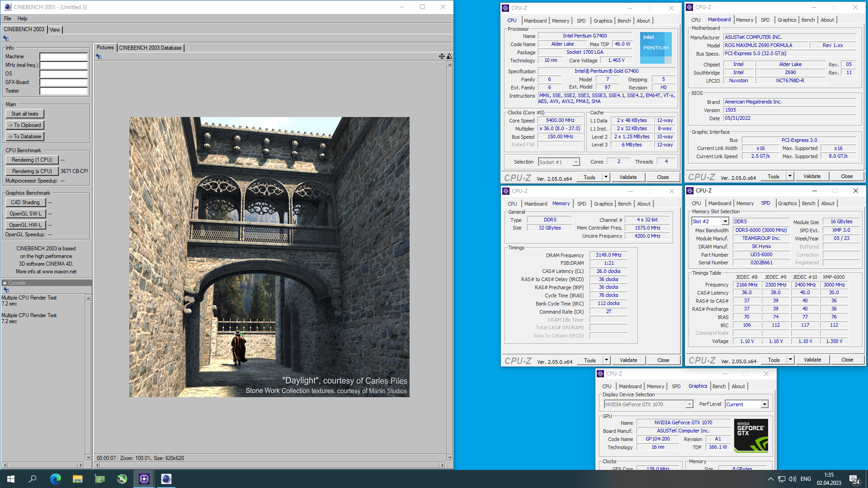The image size is (868, 488).
Task: Open the Windows Start menu
Action: pyautogui.click(x=11, y=479)
